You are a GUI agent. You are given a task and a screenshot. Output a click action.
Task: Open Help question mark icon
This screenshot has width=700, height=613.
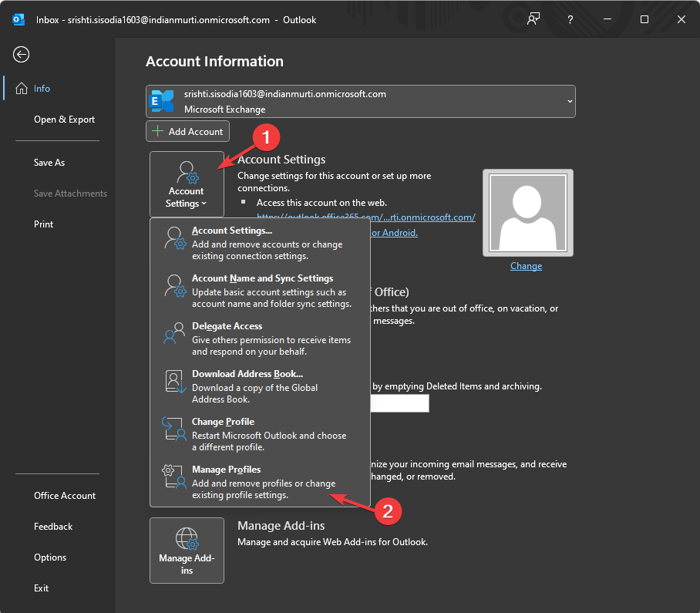click(x=570, y=19)
